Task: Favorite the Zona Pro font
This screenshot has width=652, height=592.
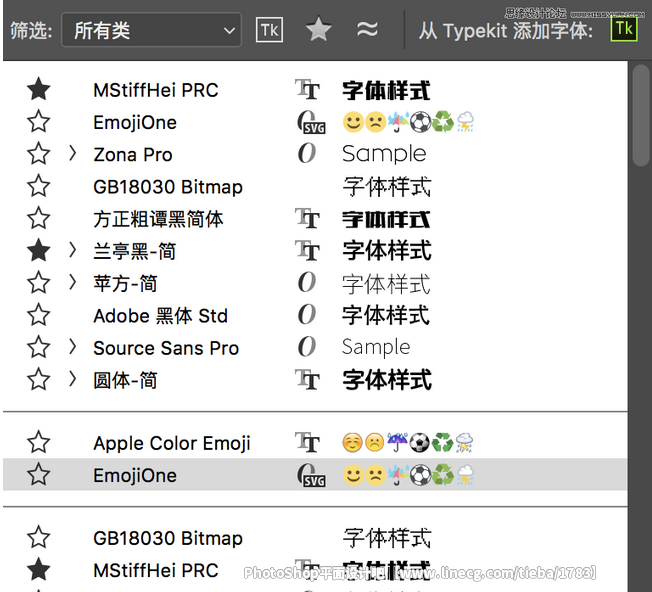Action: [39, 154]
